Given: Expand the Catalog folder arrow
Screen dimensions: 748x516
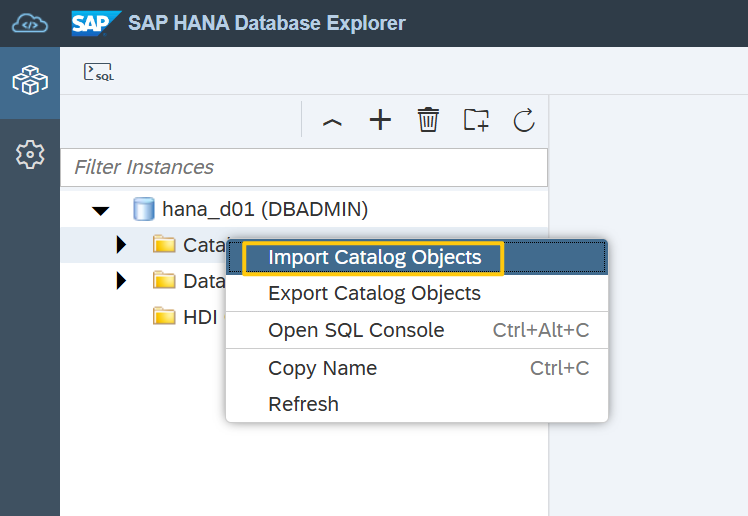Looking at the screenshot, I should pos(121,245).
